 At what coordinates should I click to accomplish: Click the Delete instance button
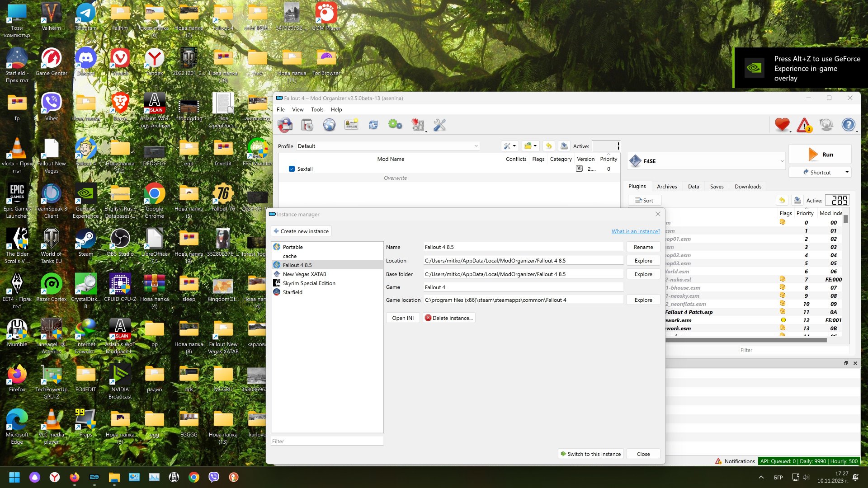click(449, 318)
